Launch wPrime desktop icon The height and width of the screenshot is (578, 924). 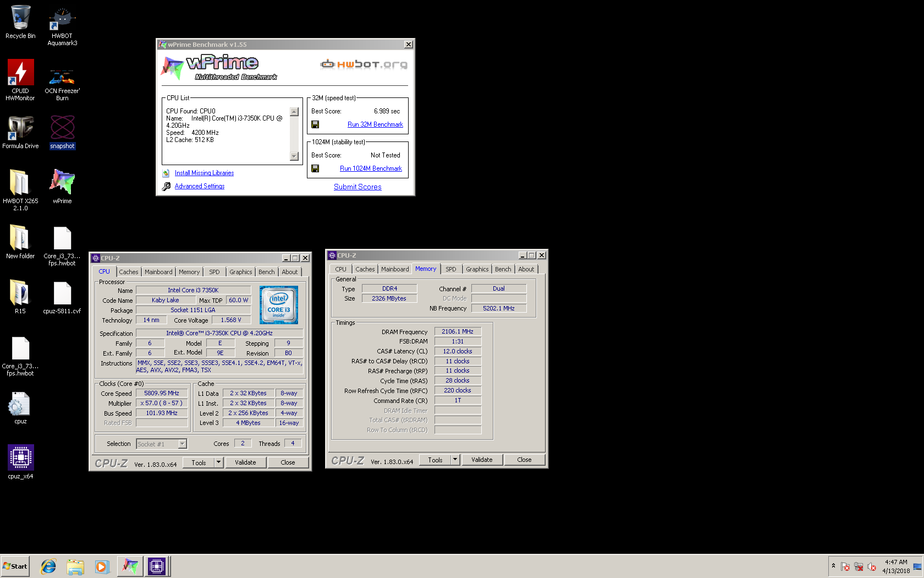pos(62,186)
